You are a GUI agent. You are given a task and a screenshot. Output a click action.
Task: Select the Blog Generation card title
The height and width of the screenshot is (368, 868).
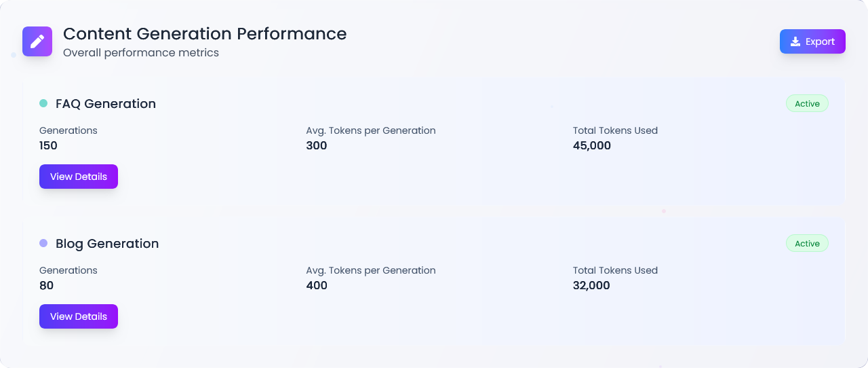point(107,244)
